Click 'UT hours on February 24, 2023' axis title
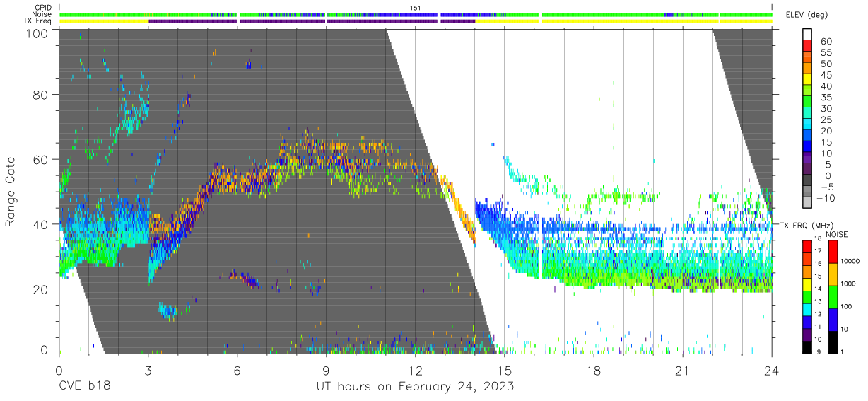 pyautogui.click(x=414, y=387)
